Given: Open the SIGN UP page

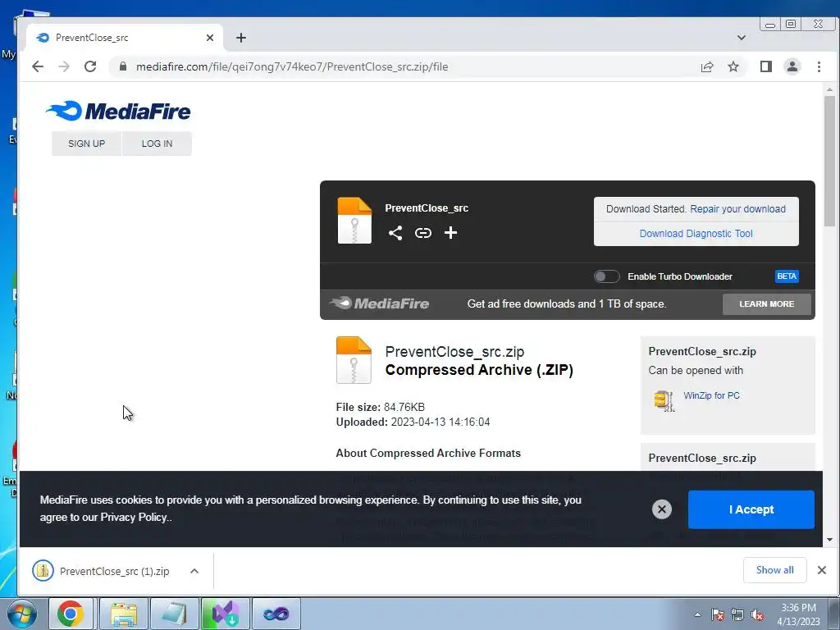Looking at the screenshot, I should tap(86, 144).
